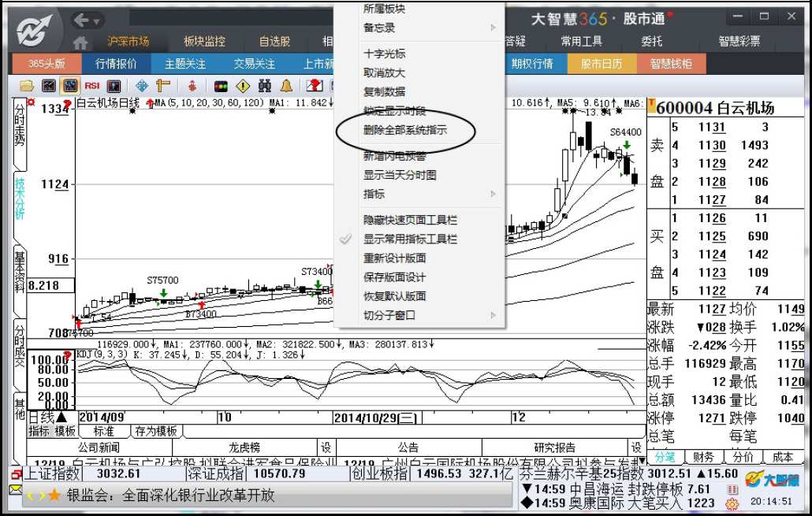Click the 标准 template button

(x=103, y=431)
